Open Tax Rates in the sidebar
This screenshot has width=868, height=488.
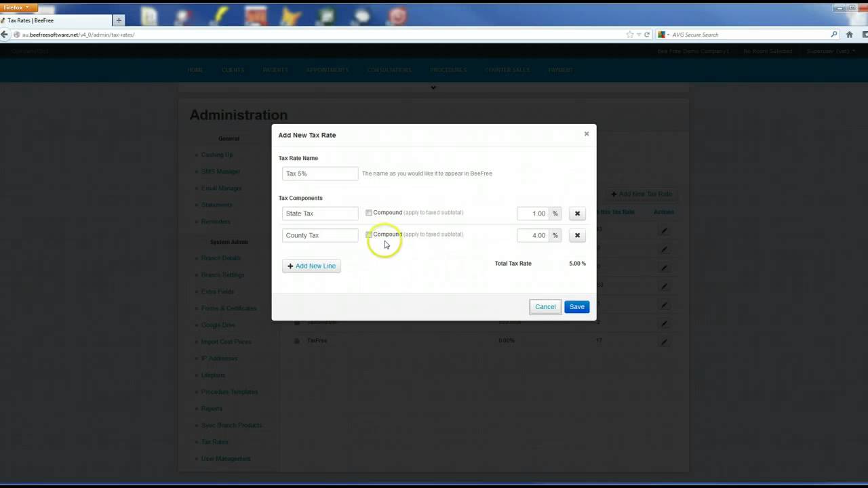tap(215, 442)
